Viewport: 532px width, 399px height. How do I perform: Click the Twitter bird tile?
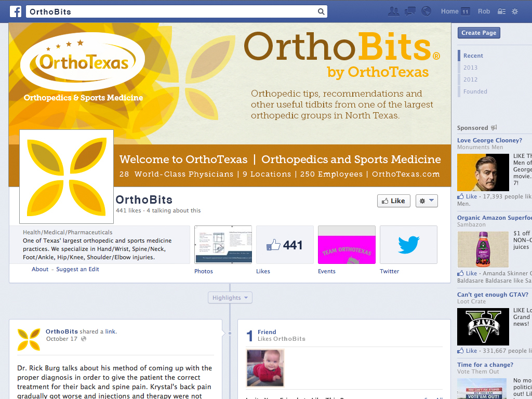[408, 245]
